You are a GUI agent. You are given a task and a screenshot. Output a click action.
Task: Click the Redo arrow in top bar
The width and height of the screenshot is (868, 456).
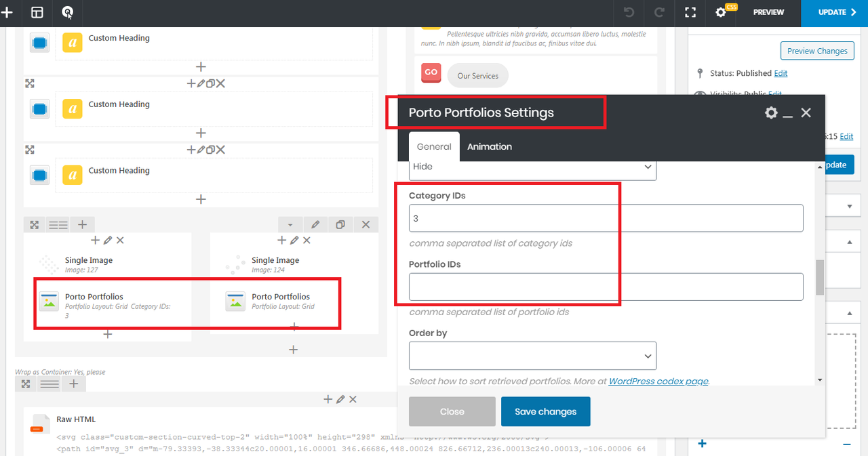(658, 12)
